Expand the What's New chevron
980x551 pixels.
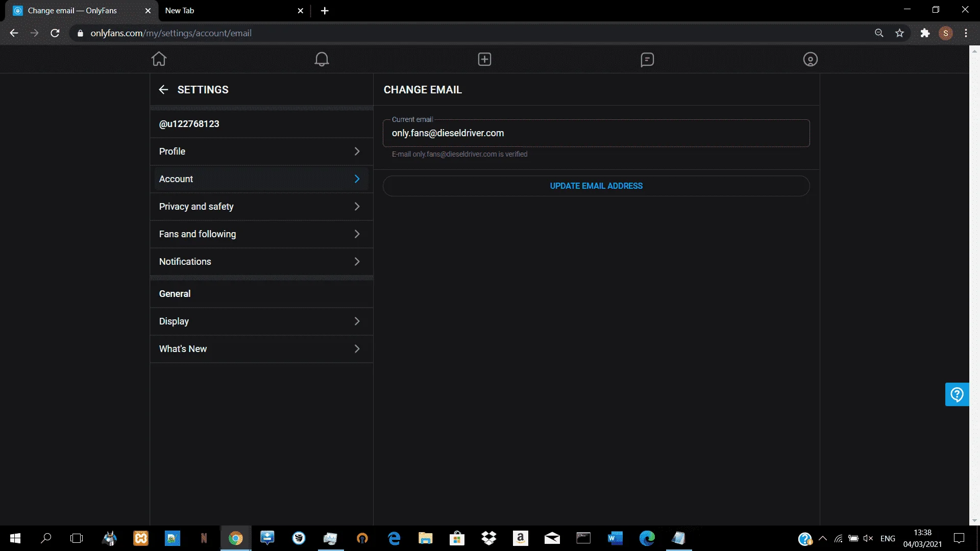(x=357, y=349)
